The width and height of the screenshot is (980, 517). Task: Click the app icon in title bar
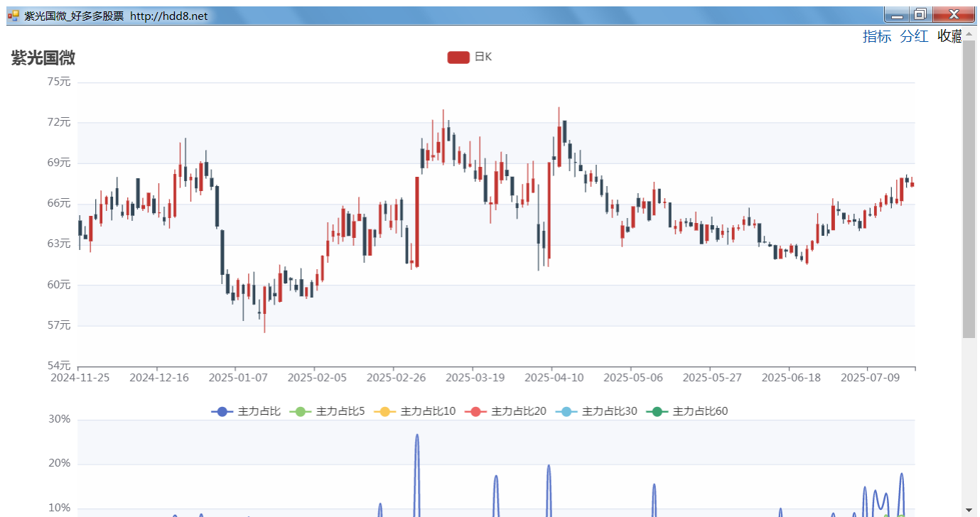coord(14,15)
